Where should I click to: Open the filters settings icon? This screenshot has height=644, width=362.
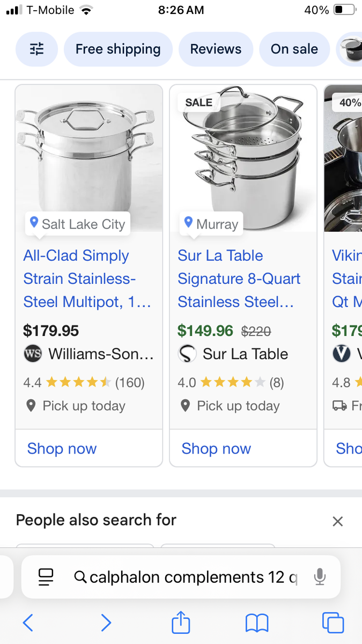coord(36,49)
